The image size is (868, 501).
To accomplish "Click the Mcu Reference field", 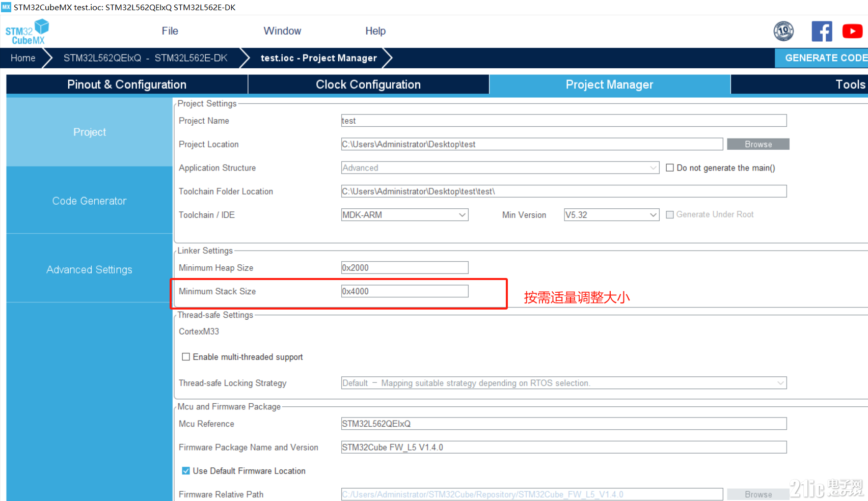I will pos(564,424).
